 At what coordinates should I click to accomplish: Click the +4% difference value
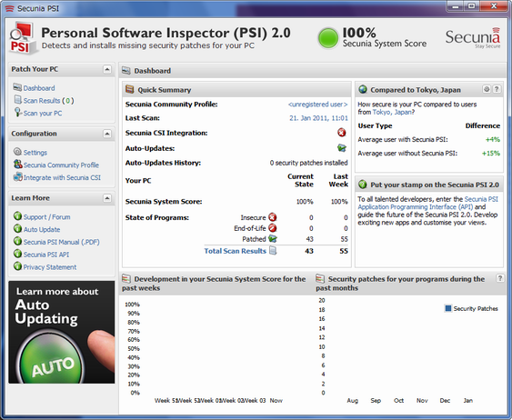click(493, 140)
